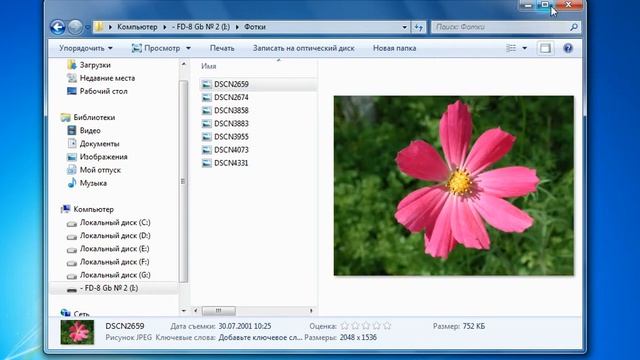Open Загрузки in the navigation pane
This screenshot has width=640, height=360.
click(x=95, y=65)
